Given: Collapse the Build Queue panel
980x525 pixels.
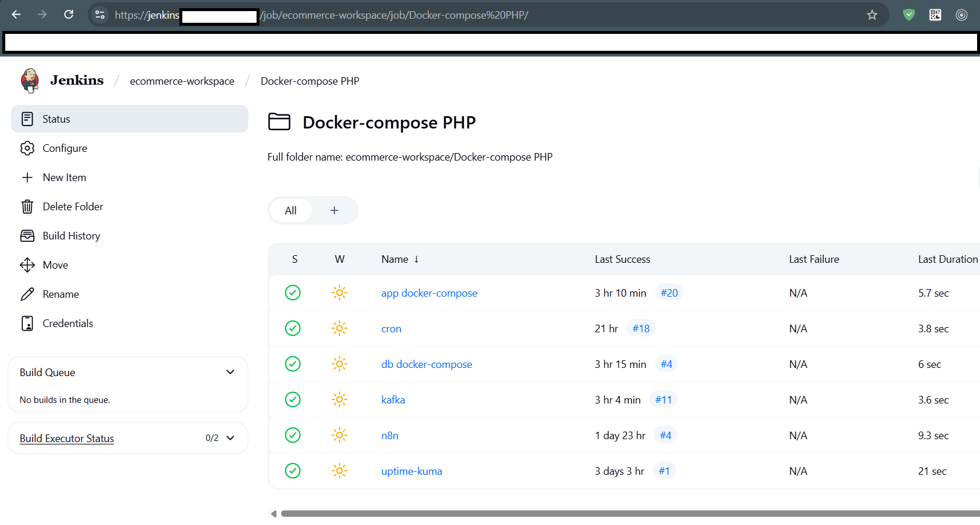Looking at the screenshot, I should (x=230, y=373).
